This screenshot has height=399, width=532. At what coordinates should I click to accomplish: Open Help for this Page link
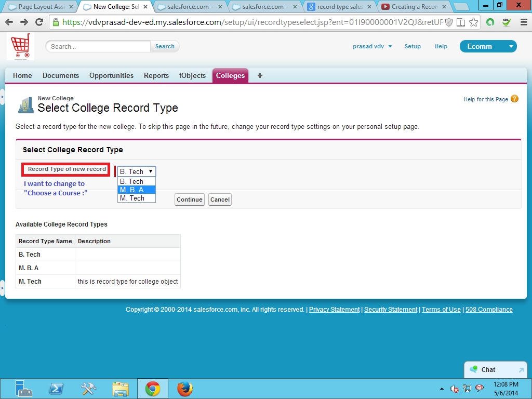(486, 99)
